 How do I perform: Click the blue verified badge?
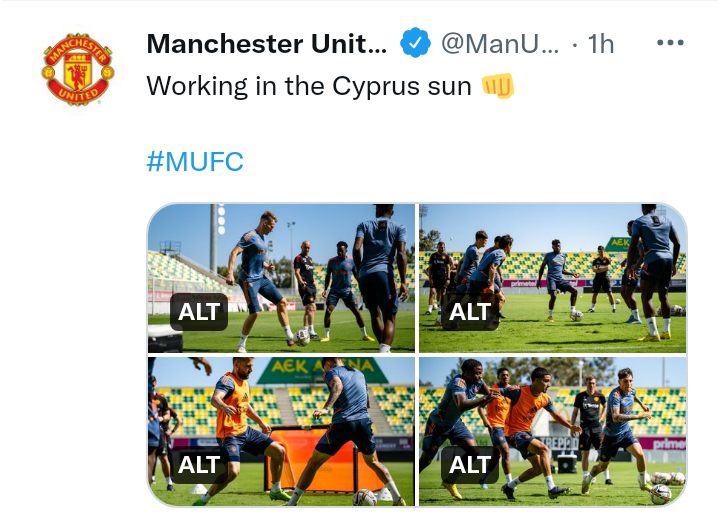(415, 44)
